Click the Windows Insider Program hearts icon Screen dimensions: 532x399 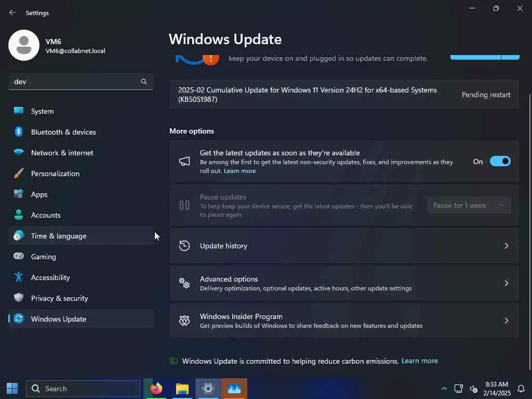(x=184, y=320)
